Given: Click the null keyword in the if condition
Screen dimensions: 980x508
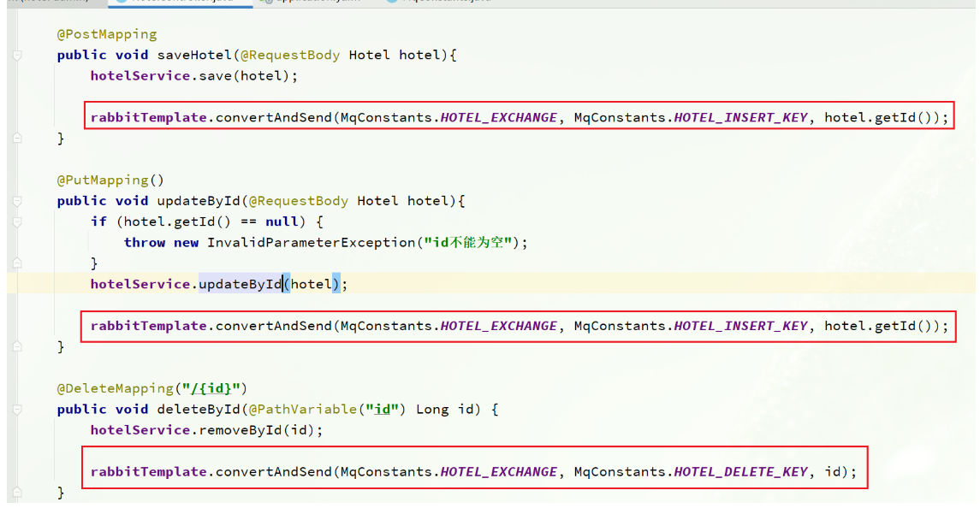Looking at the screenshot, I should coord(282,222).
